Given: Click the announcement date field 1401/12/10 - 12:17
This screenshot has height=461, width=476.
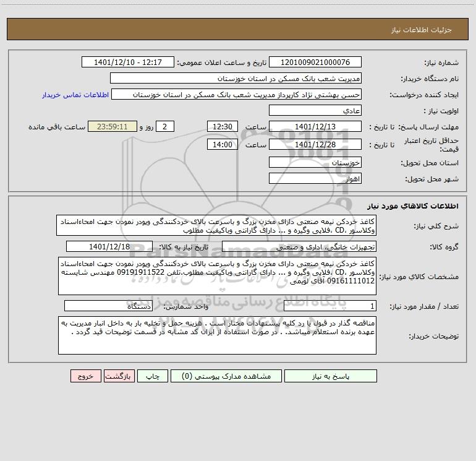Looking at the screenshot, I should [x=128, y=62].
